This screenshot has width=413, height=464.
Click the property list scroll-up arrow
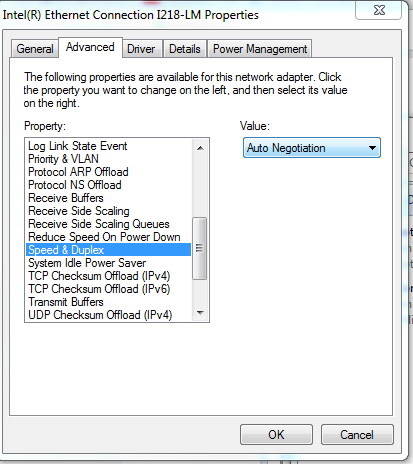pyautogui.click(x=200, y=148)
